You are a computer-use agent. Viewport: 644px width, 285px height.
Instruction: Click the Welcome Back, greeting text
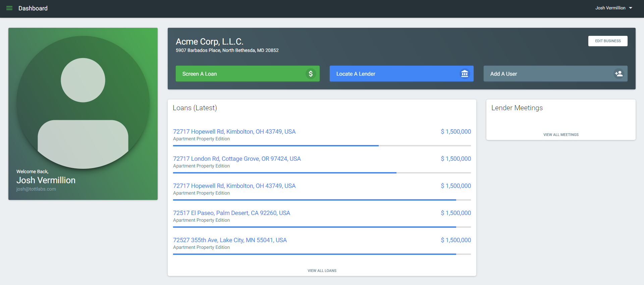(x=33, y=171)
